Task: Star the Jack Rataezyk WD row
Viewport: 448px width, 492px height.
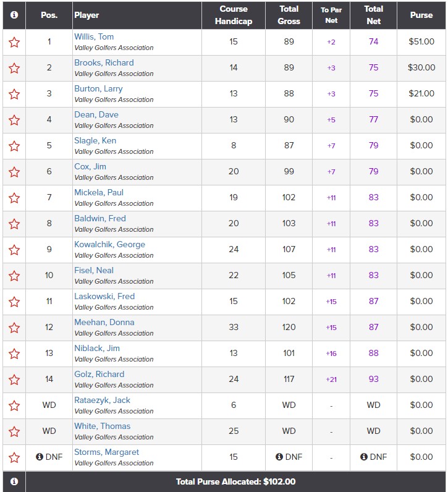Action: pyautogui.click(x=14, y=405)
